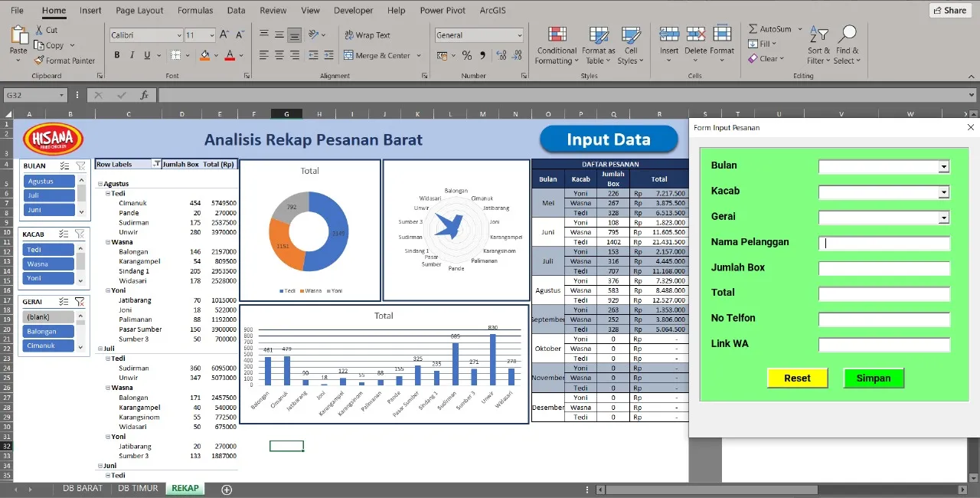980x498 pixels.
Task: Toggle multi-select on GERAI slicer
Action: 65,302
